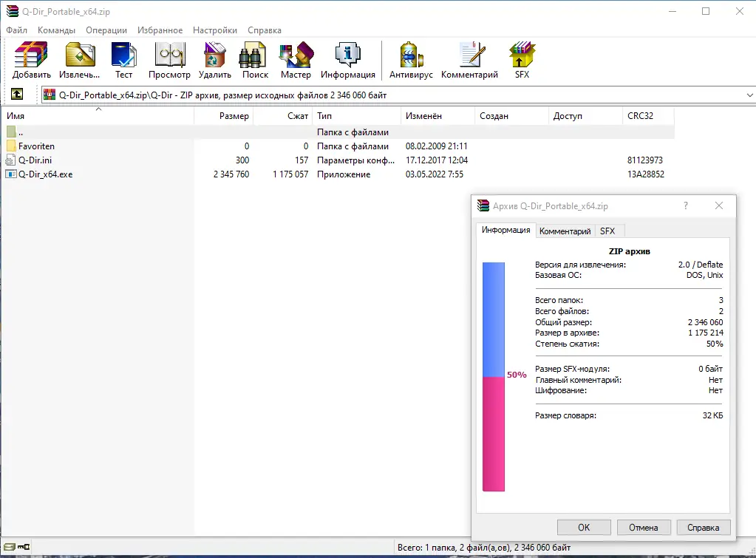Viewport: 756px width, 558px height.
Task: Click the 32 КБ dictionary size value
Action: pyautogui.click(x=712, y=415)
